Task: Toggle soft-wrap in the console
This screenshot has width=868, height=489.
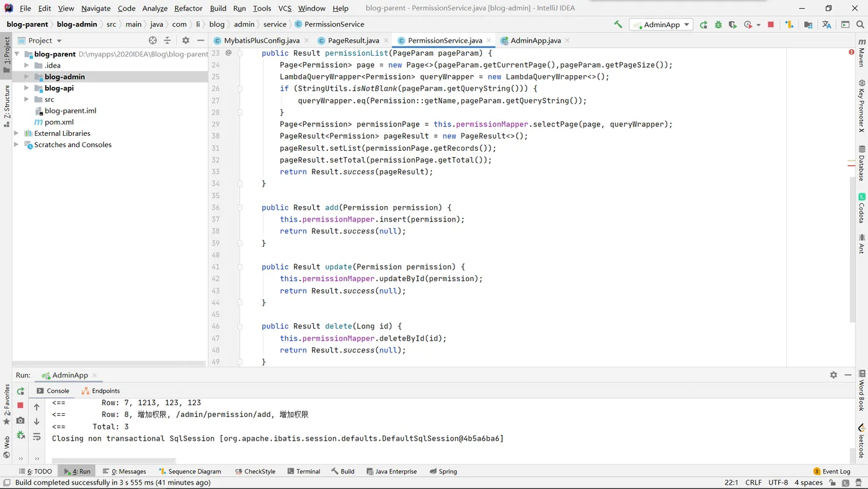Action: point(37,437)
